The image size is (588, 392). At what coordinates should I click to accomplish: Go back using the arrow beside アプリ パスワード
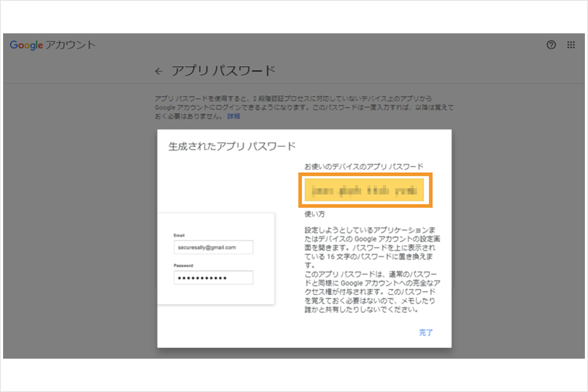tap(159, 71)
